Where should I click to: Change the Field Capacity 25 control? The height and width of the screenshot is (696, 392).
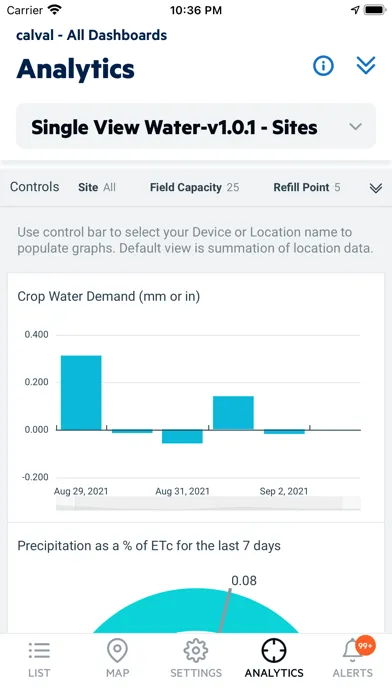click(x=194, y=187)
